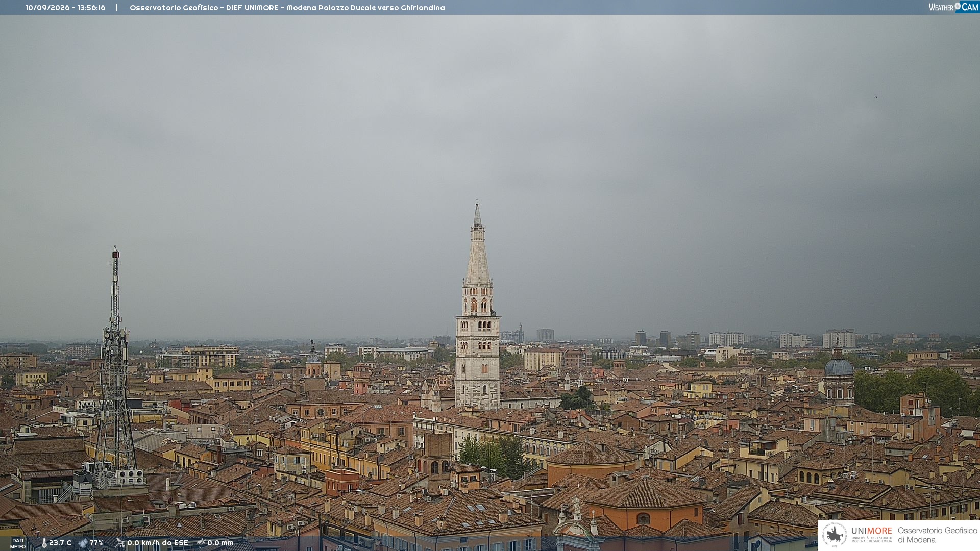Click the small bird speck in the sky
The image size is (980, 551).
[876, 97]
